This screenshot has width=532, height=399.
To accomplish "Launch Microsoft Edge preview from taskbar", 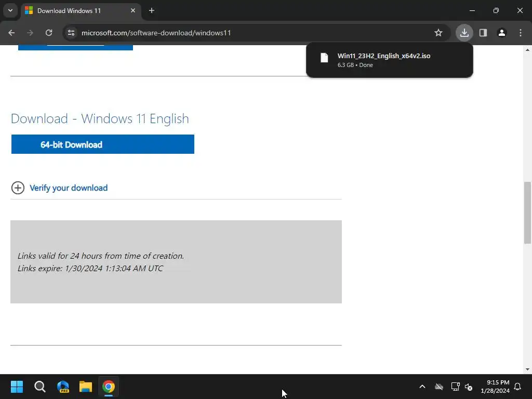I will point(63,387).
